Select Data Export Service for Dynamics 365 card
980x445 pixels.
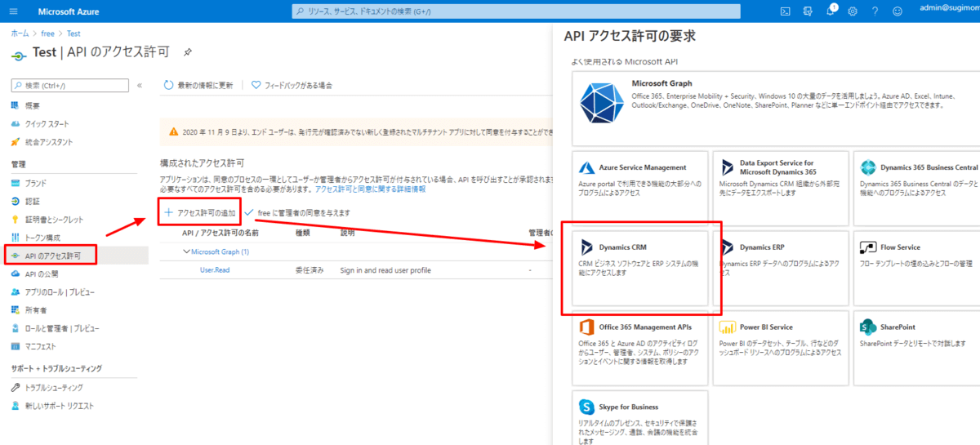[x=781, y=188]
